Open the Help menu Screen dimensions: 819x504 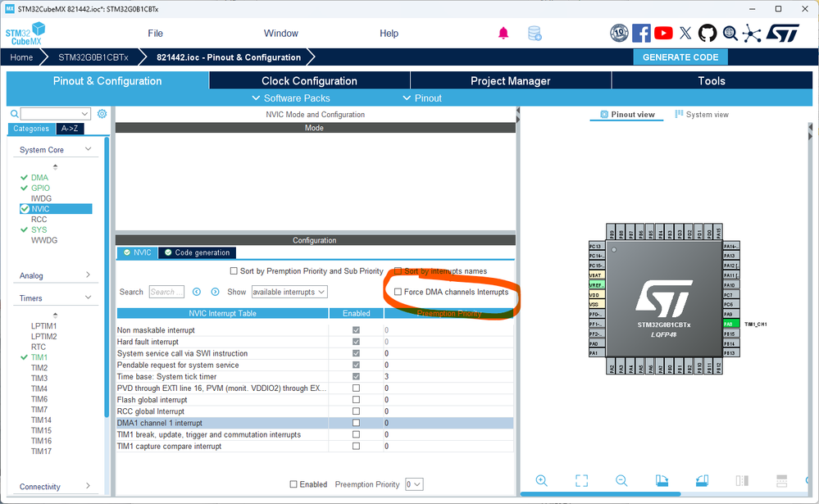pyautogui.click(x=389, y=34)
